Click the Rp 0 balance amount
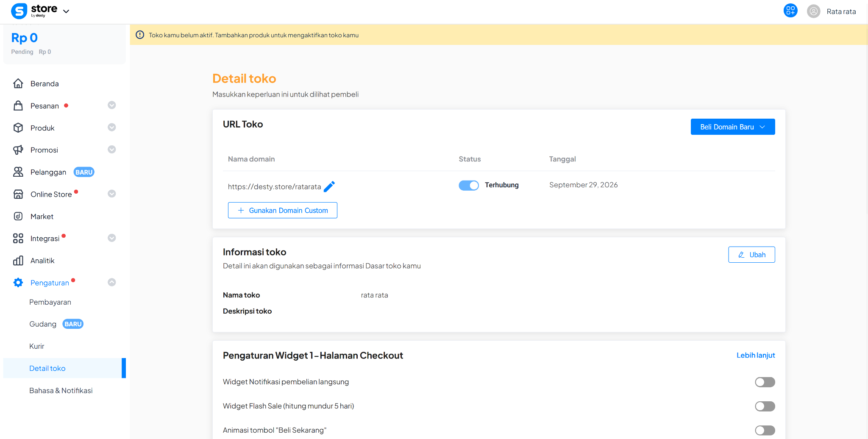This screenshot has height=439, width=868. [x=25, y=38]
